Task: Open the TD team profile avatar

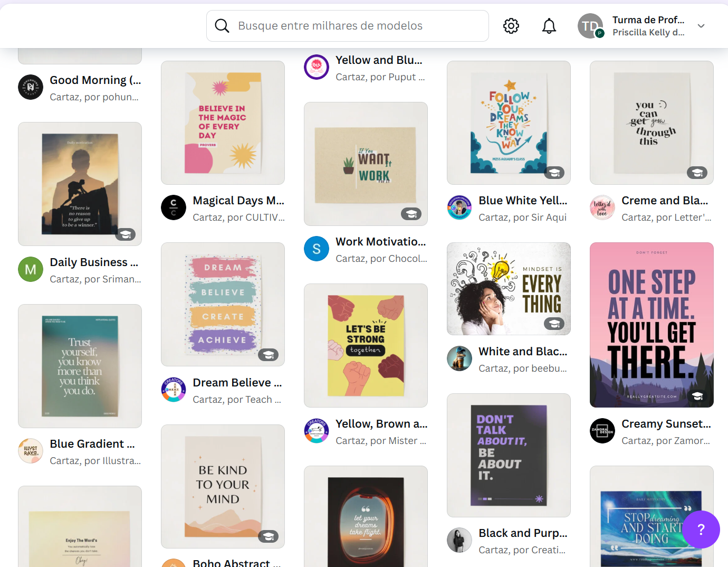Action: [590, 26]
